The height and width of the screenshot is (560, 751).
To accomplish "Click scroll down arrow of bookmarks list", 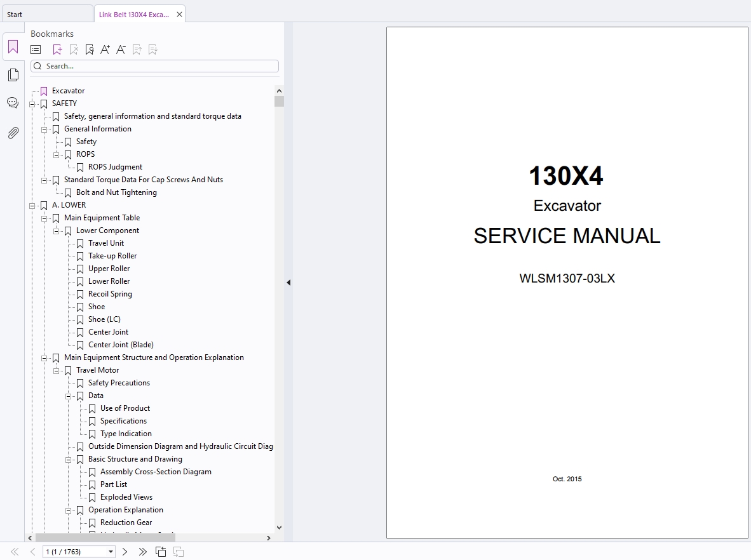I will click(279, 528).
